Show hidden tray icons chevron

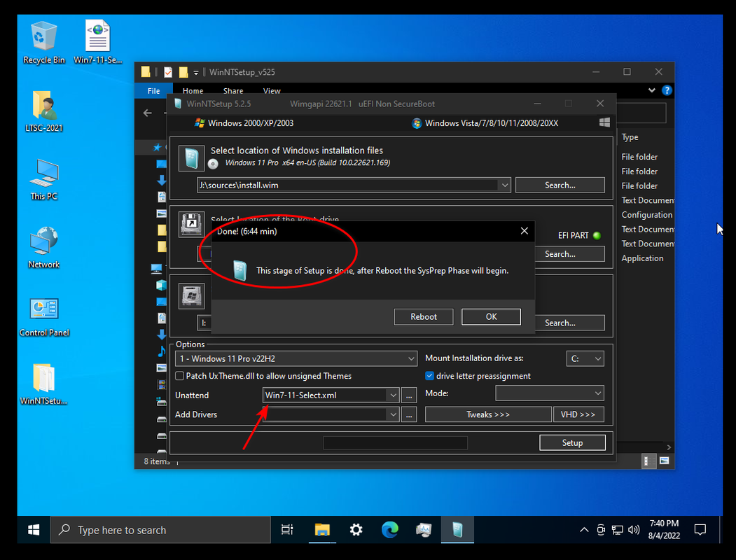pos(584,530)
